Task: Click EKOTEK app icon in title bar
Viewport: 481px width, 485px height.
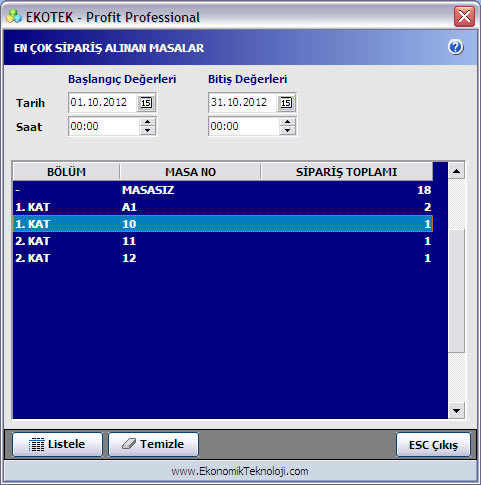Action: tap(14, 16)
